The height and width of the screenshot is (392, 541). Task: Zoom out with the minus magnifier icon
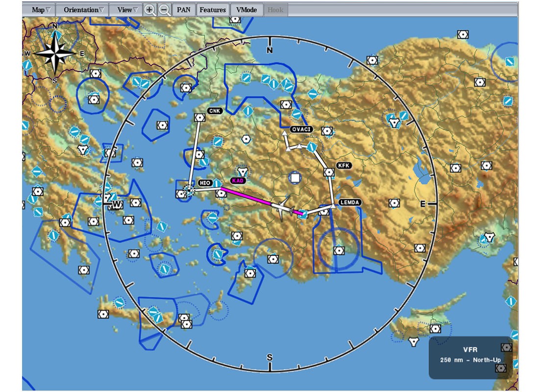point(165,10)
